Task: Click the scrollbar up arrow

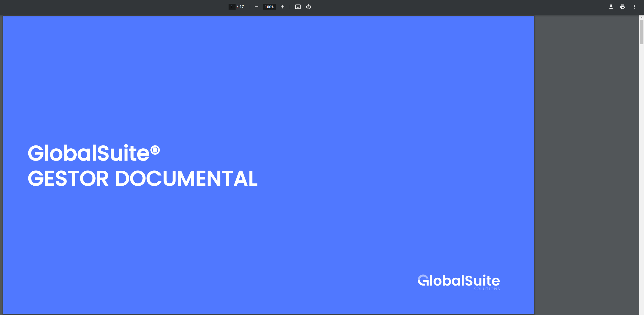Action: tap(642, 17)
